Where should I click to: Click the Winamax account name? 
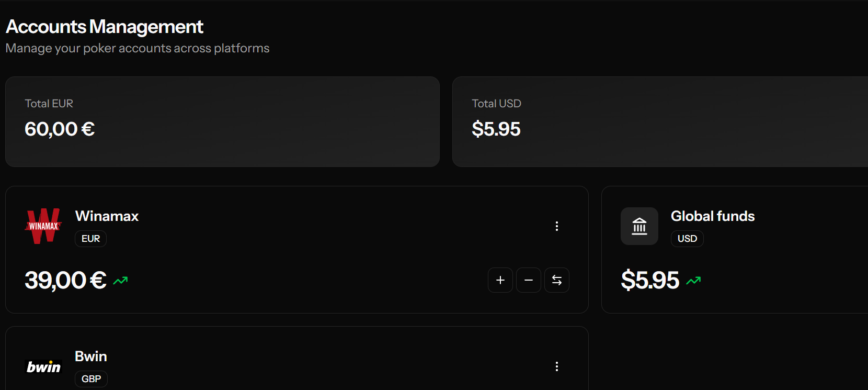click(x=107, y=216)
